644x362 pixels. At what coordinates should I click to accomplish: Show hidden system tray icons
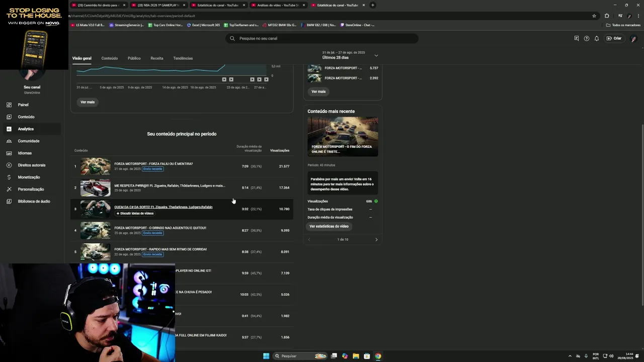(570, 356)
